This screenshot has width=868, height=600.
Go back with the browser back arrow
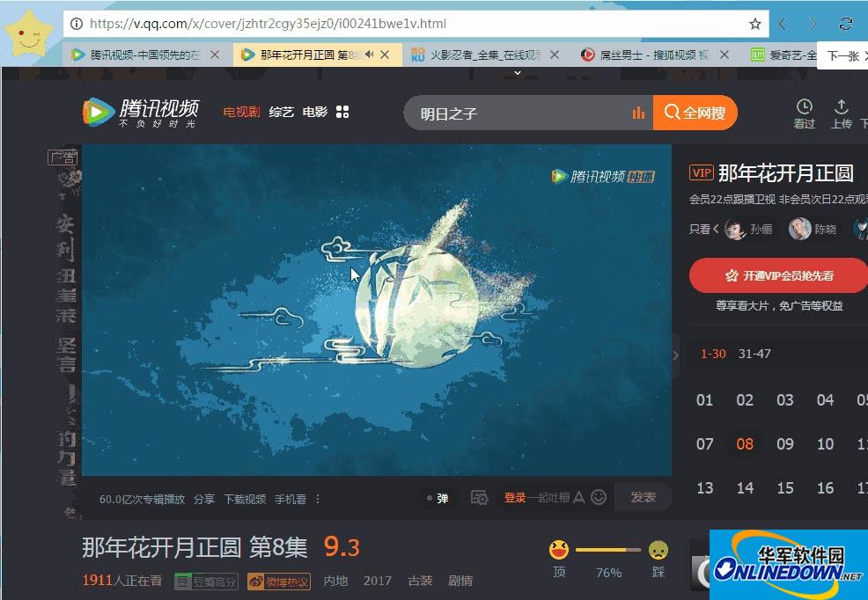pos(783,24)
